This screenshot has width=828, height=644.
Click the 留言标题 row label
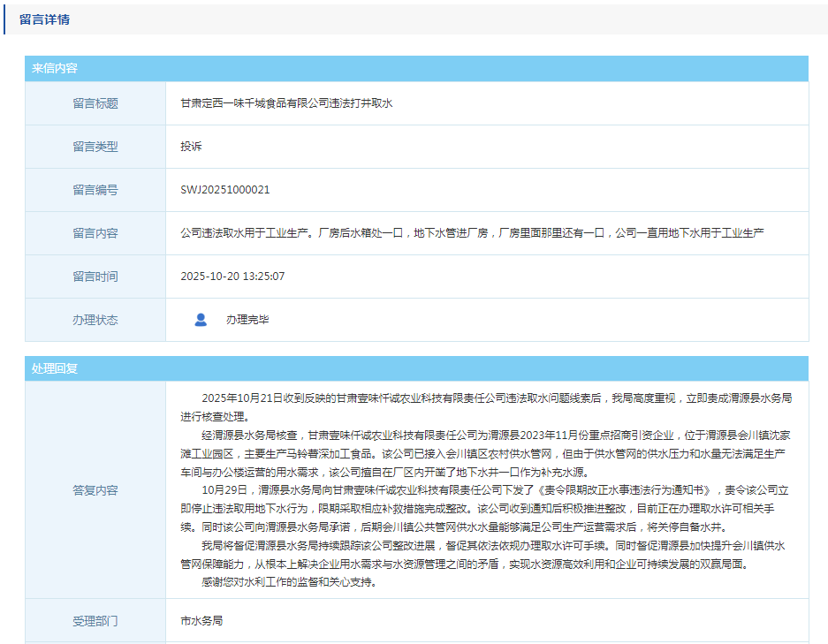95,103
